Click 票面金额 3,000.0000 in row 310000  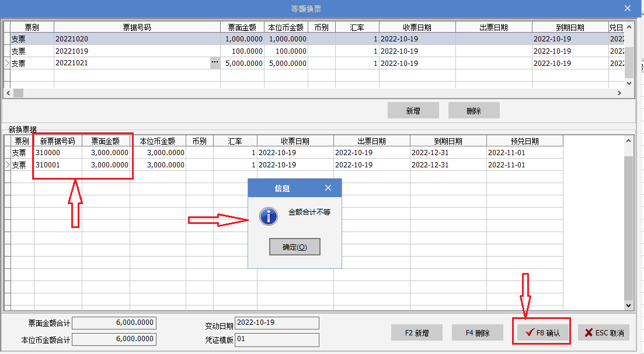point(106,153)
